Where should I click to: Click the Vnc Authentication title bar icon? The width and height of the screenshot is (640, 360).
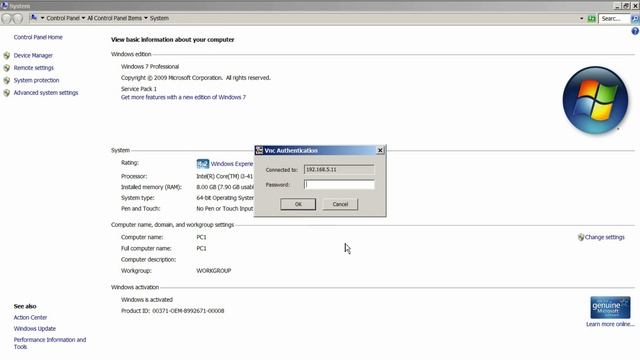[x=259, y=150]
